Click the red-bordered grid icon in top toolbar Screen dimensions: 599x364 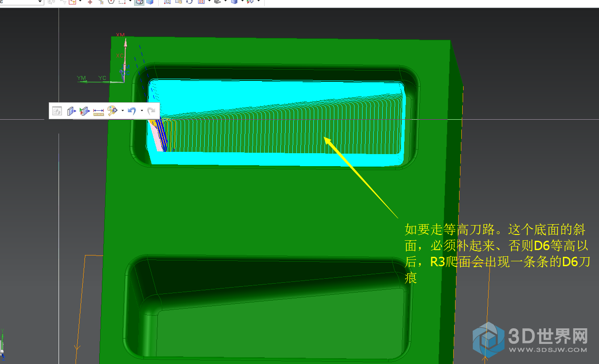201,2
